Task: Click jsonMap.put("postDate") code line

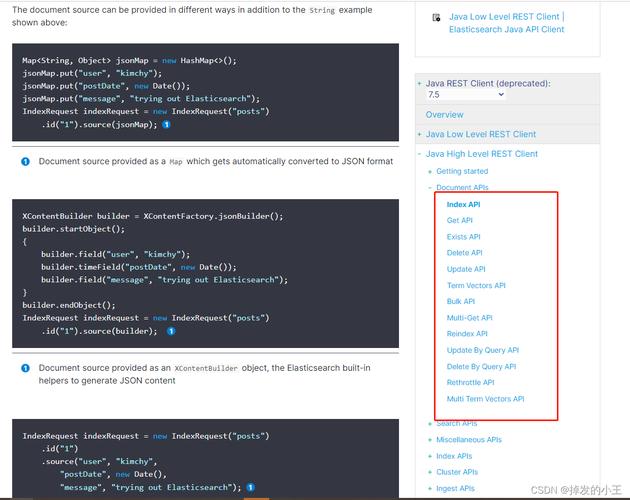Action: tap(106, 86)
